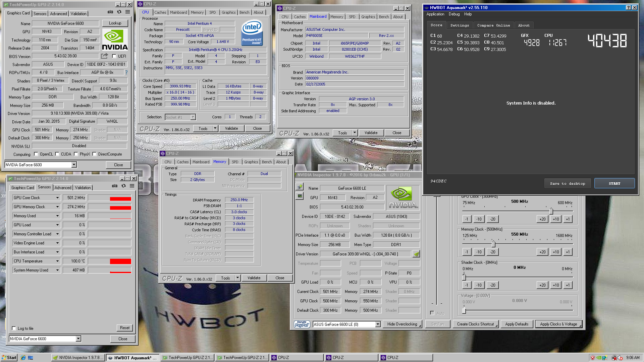The image size is (644, 362).
Task: Adjust GPU Clock slider handle in NVIDIA Inspector
Action: click(551, 211)
